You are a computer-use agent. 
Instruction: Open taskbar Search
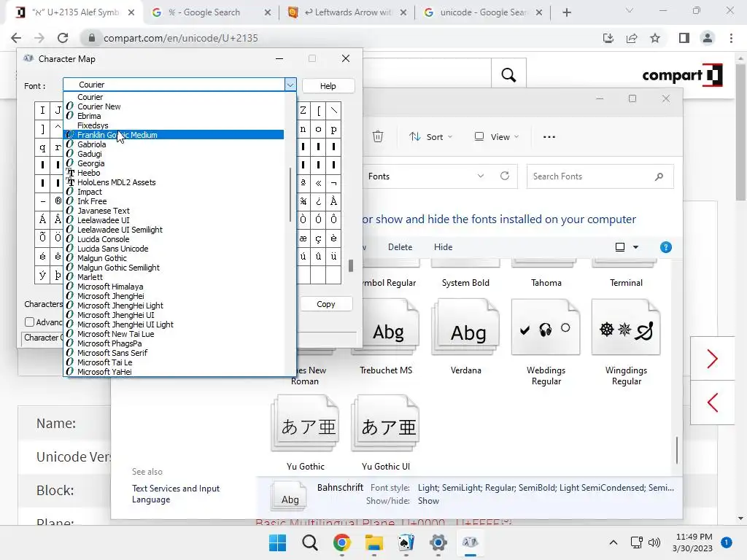[309, 542]
